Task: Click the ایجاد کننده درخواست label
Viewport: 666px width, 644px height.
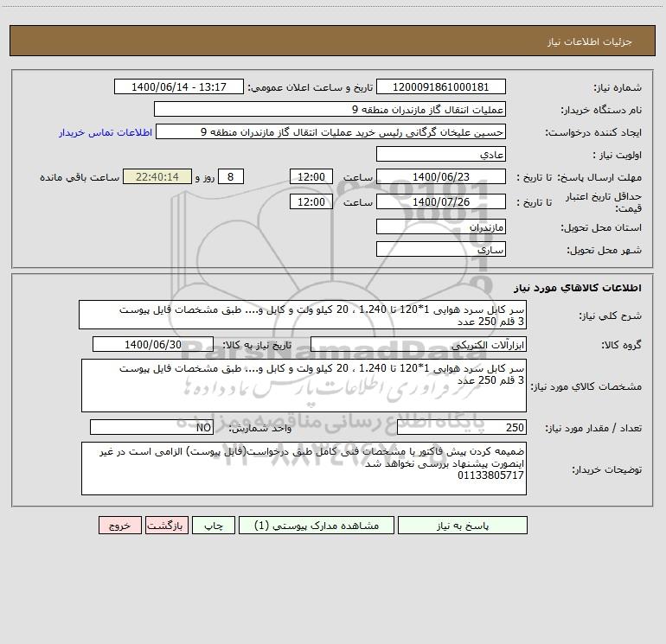Action: tap(593, 132)
